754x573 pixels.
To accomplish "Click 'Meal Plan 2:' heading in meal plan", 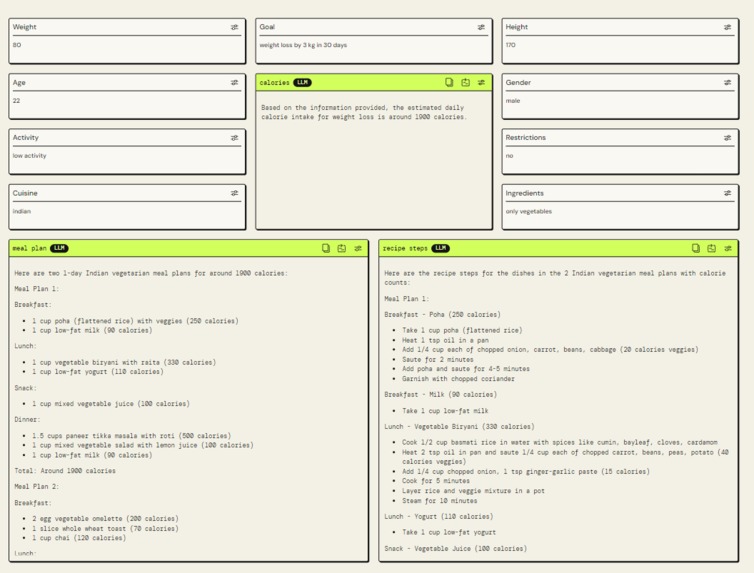I will (37, 487).
